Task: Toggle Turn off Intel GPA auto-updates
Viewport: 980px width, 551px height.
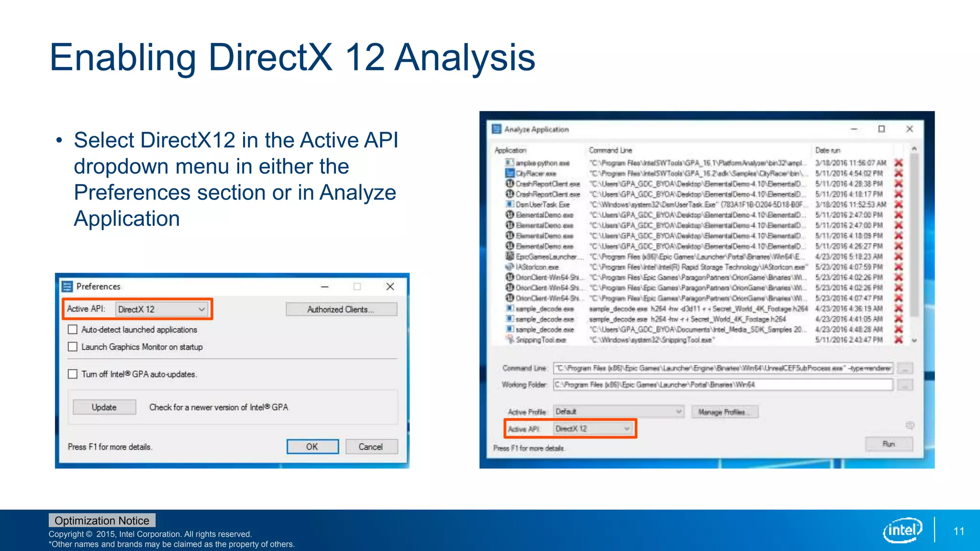Action: click(73, 374)
